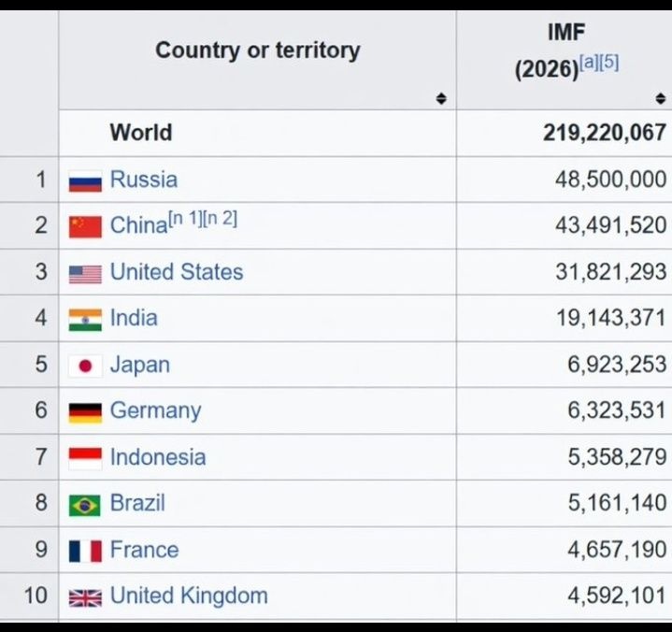
Task: Follow the France country link
Action: pyautogui.click(x=144, y=550)
